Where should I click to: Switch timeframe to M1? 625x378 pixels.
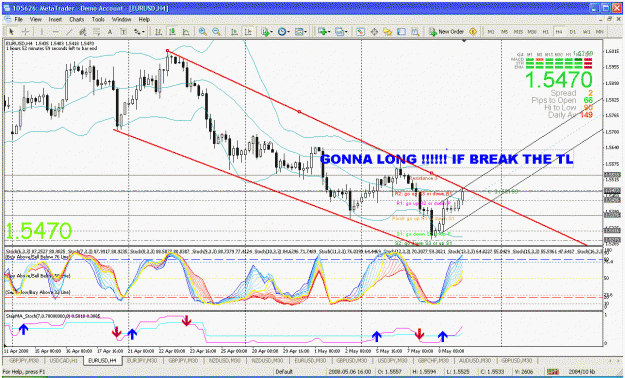(x=491, y=32)
